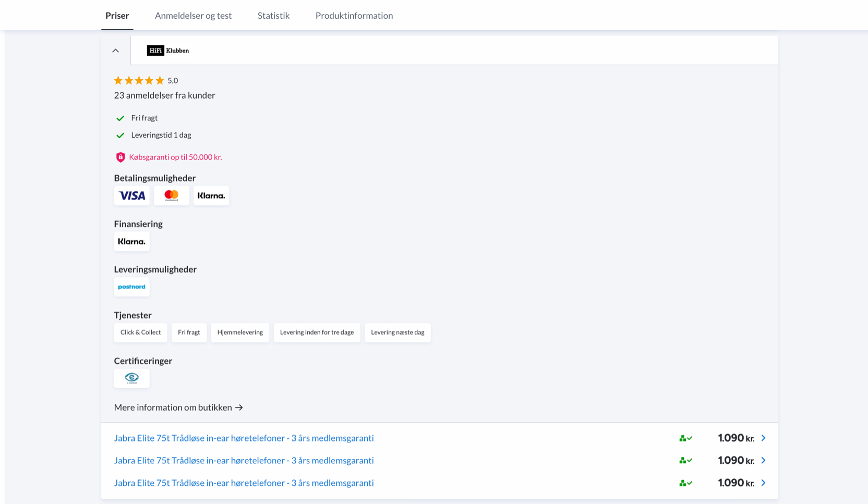The width and height of the screenshot is (868, 504).
Task: Click the 5,0 rating score
Action: point(173,81)
